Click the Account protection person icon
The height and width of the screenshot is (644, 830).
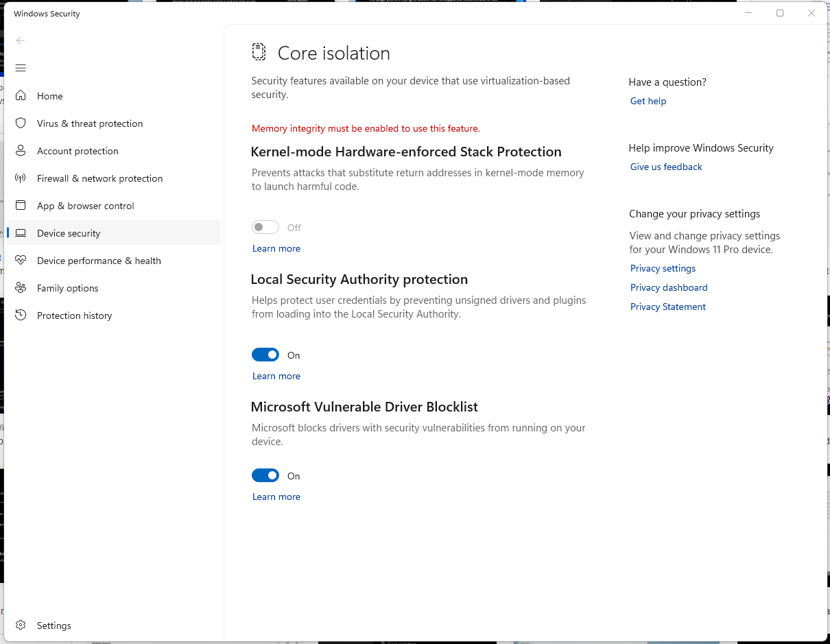[21, 151]
